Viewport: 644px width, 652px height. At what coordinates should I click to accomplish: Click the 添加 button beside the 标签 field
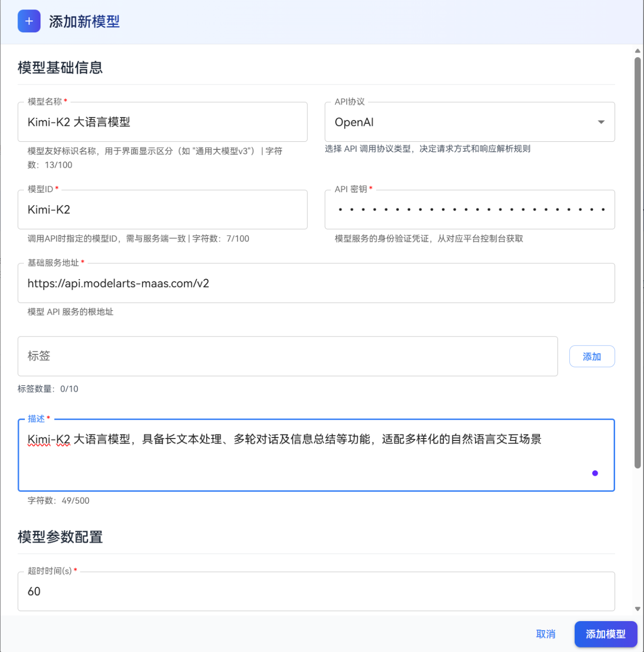(592, 356)
